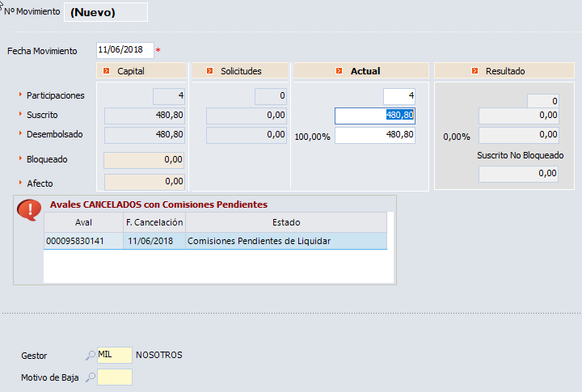Open the Gestor lookup magnifier icon

pos(90,356)
